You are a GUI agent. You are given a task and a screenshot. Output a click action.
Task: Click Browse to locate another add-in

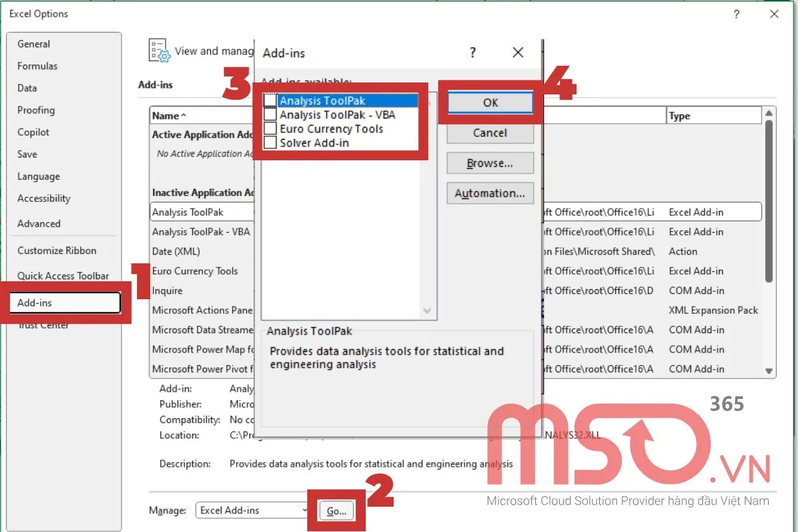click(x=490, y=163)
